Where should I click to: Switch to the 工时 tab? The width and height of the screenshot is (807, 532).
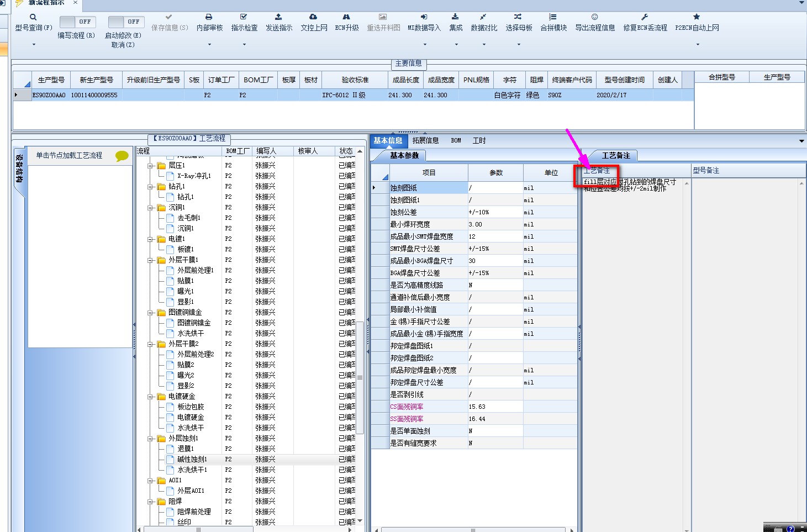pos(479,140)
